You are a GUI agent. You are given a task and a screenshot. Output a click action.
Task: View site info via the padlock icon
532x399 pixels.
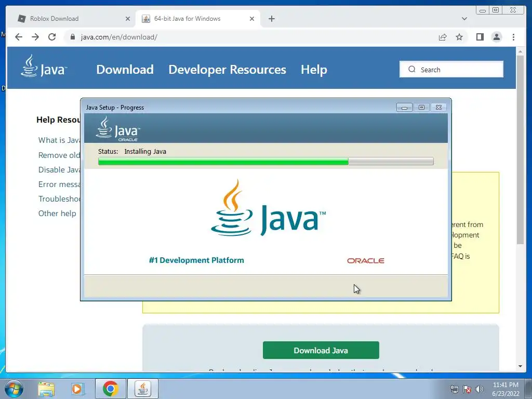coord(72,37)
